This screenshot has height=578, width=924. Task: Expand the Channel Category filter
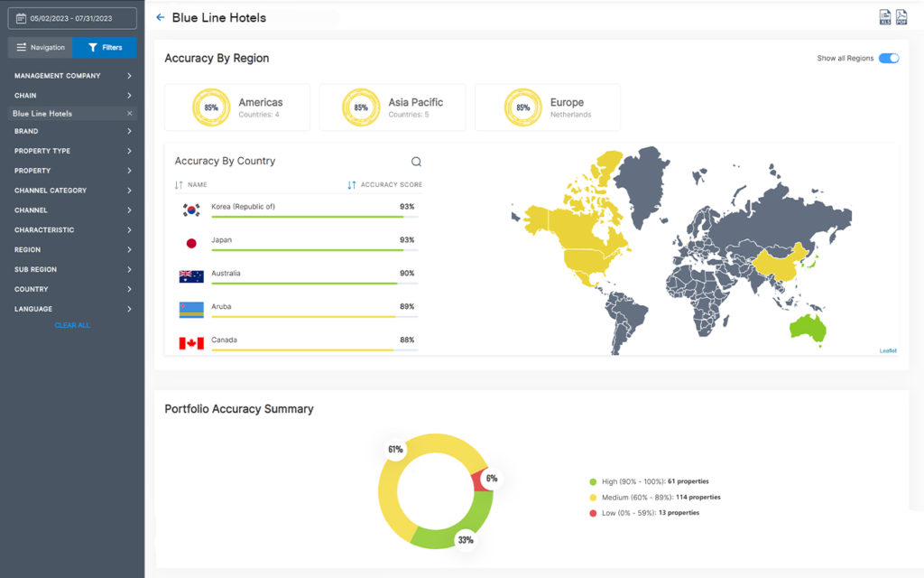pos(72,191)
